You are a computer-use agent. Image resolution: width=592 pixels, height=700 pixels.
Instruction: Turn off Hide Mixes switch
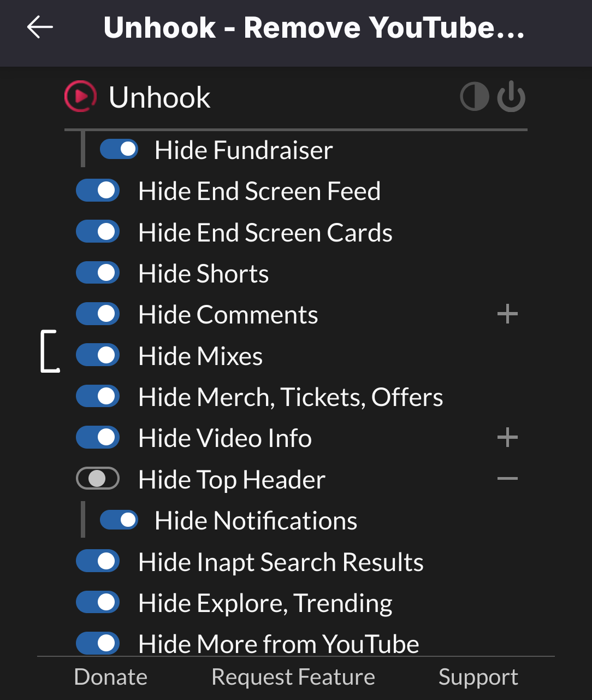click(x=98, y=355)
